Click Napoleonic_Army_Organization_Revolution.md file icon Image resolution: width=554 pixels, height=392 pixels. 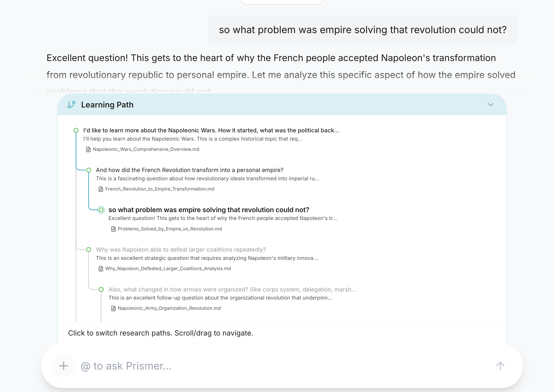click(x=113, y=308)
